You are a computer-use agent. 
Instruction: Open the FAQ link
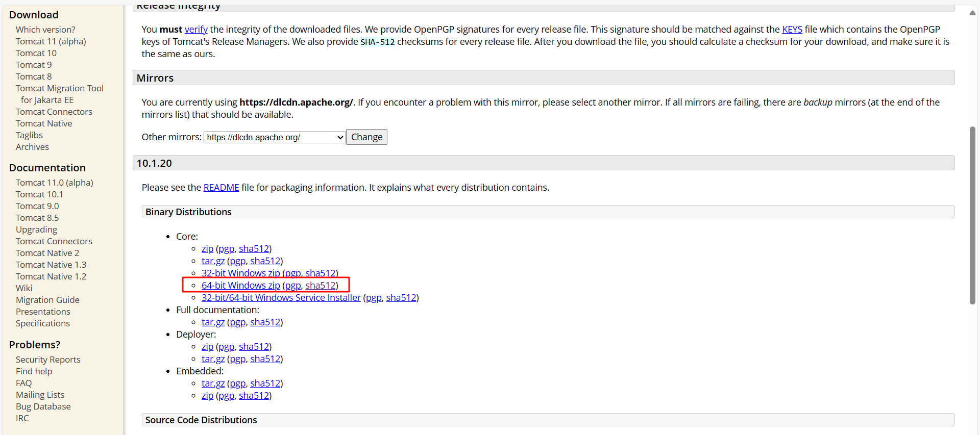[x=23, y=383]
